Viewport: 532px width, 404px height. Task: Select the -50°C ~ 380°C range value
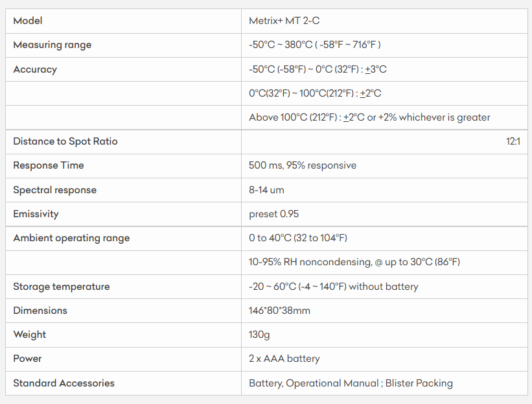click(314, 45)
